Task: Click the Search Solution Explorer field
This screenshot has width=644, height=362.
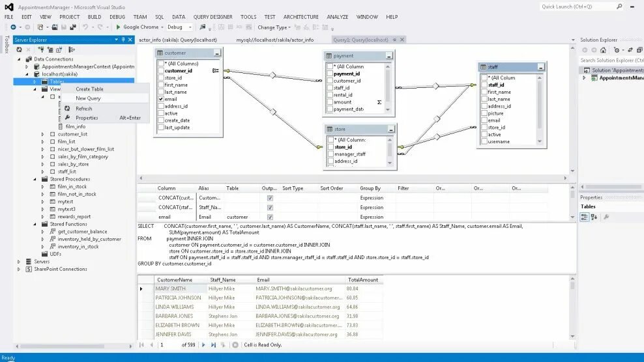Action: tap(611, 61)
